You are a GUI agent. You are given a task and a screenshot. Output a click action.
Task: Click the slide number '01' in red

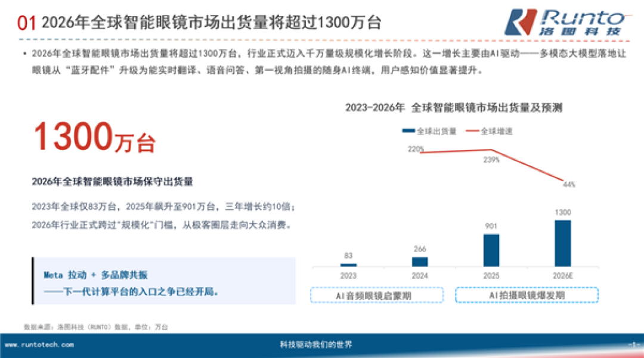27,23
